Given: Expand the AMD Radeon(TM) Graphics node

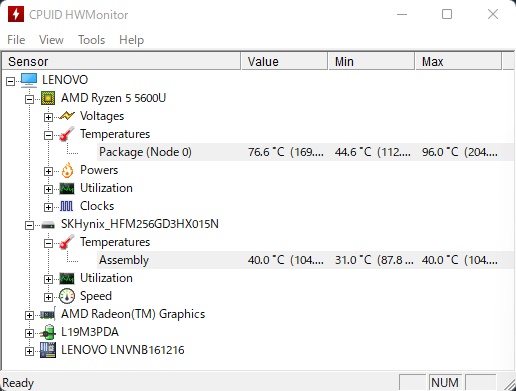Looking at the screenshot, I should (29, 315).
